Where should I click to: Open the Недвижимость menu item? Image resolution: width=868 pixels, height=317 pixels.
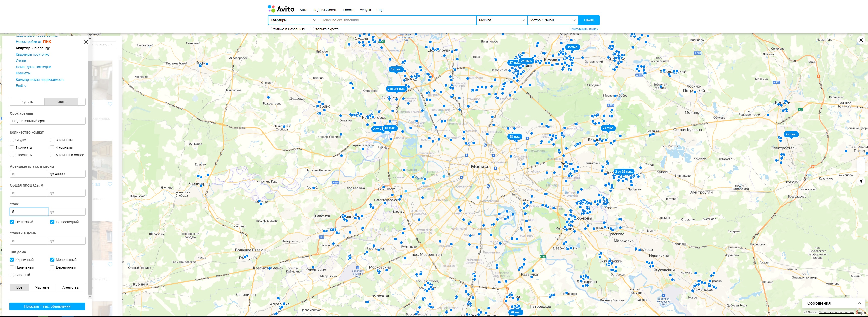coord(325,10)
